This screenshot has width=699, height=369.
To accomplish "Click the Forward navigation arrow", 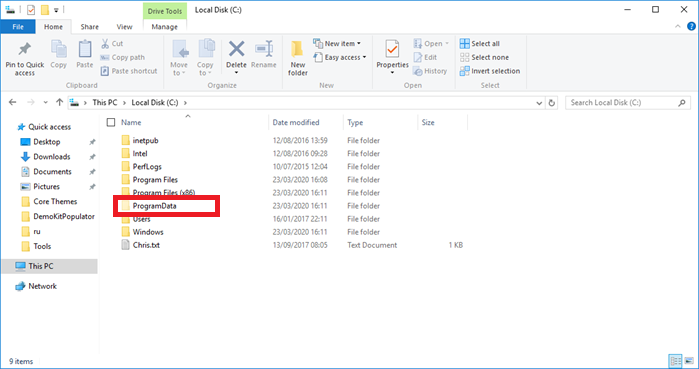I will coord(30,102).
